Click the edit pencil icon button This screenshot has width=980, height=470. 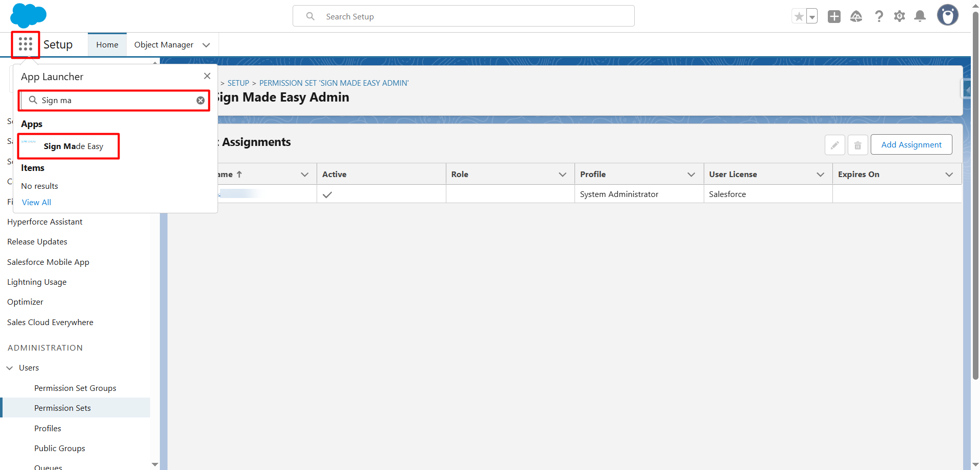coord(834,145)
